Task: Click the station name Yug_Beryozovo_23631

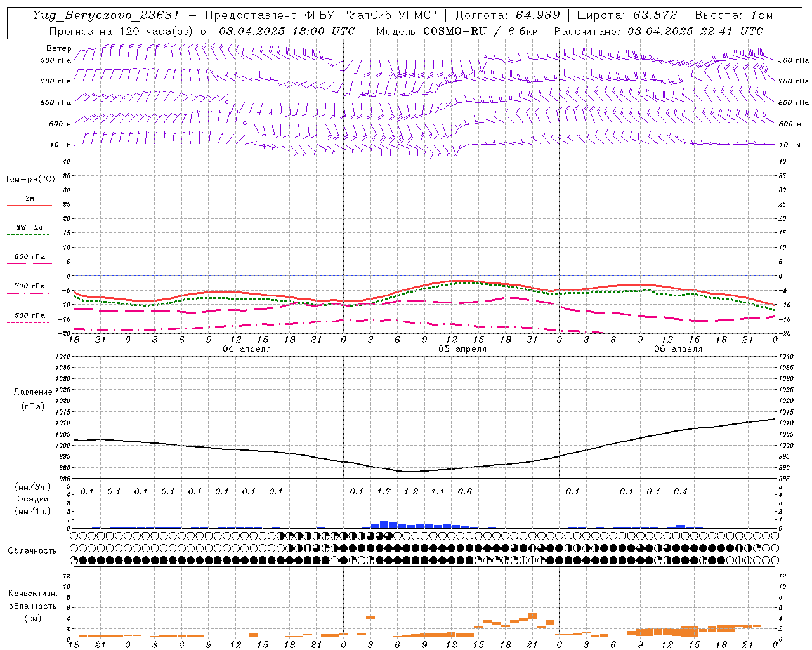Action: pos(106,15)
